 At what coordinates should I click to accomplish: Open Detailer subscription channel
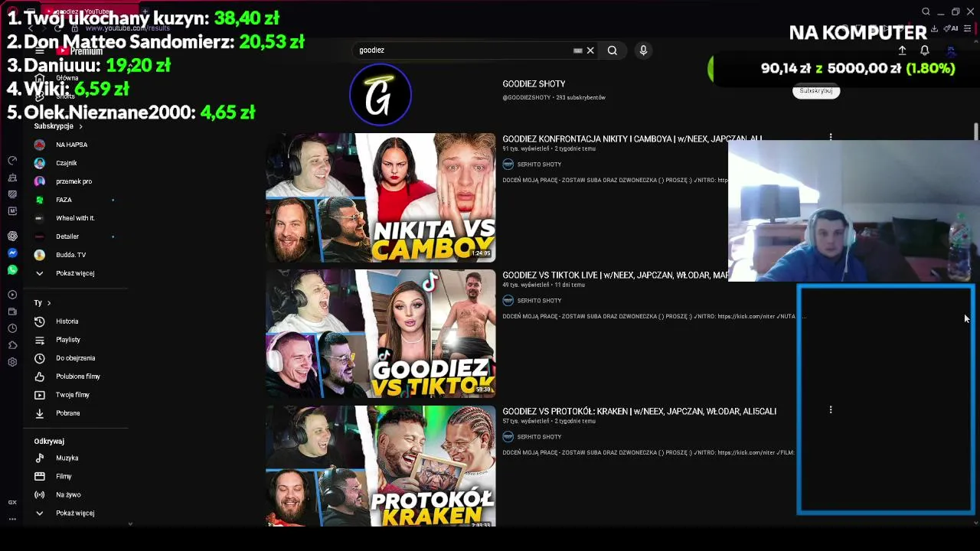pyautogui.click(x=67, y=236)
